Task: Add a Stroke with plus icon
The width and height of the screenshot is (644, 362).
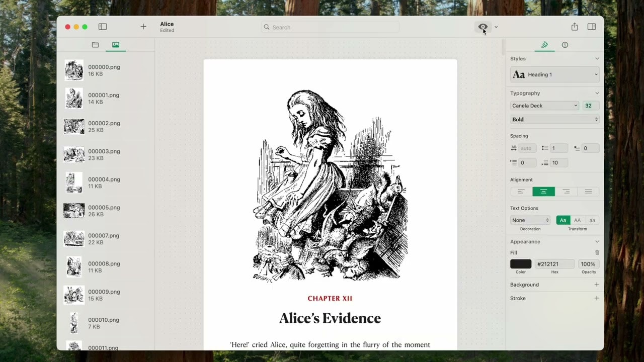Action: pyautogui.click(x=597, y=298)
